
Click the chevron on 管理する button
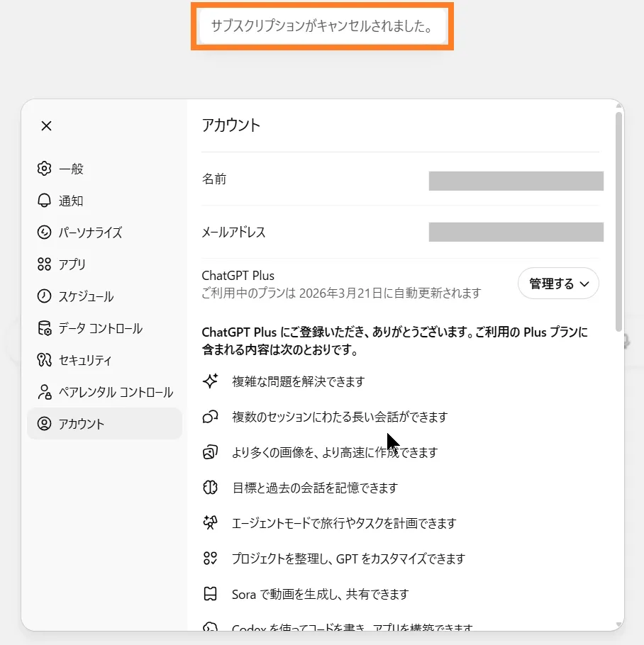coord(585,284)
